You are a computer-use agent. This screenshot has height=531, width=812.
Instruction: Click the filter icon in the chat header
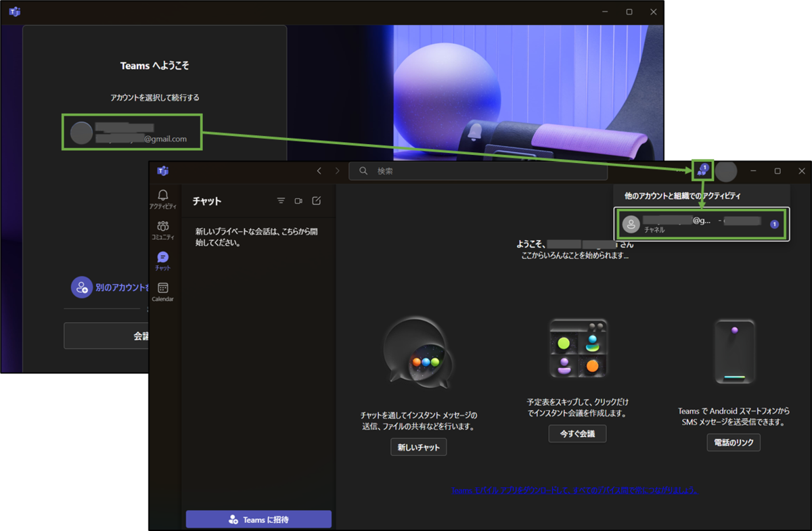click(x=281, y=201)
